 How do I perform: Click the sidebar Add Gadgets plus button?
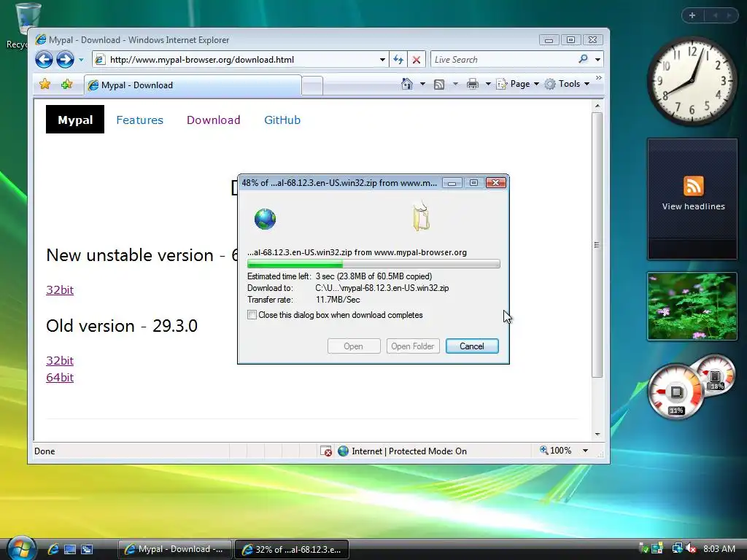[x=692, y=16]
